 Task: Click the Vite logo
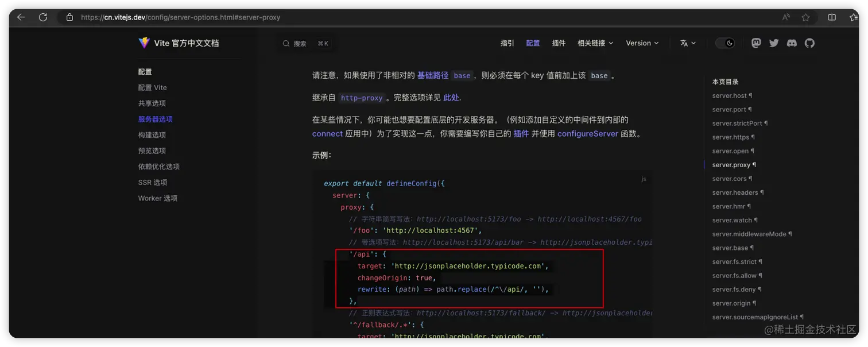[144, 43]
